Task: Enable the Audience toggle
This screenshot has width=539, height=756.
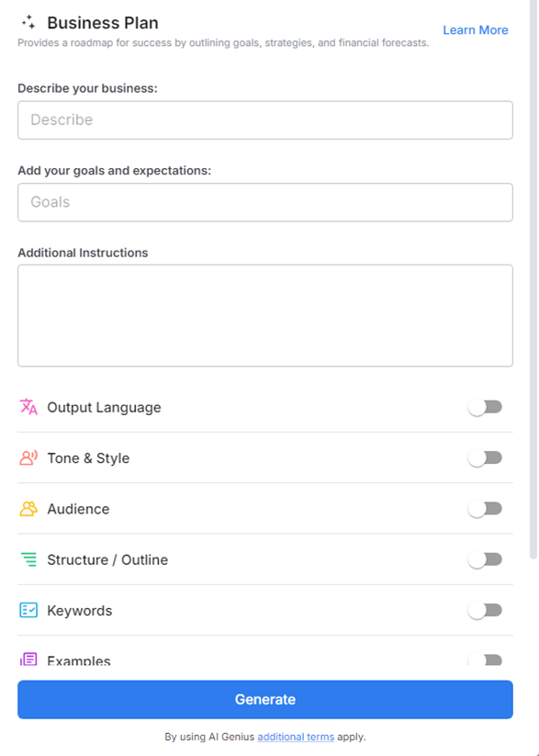Action: point(486,508)
